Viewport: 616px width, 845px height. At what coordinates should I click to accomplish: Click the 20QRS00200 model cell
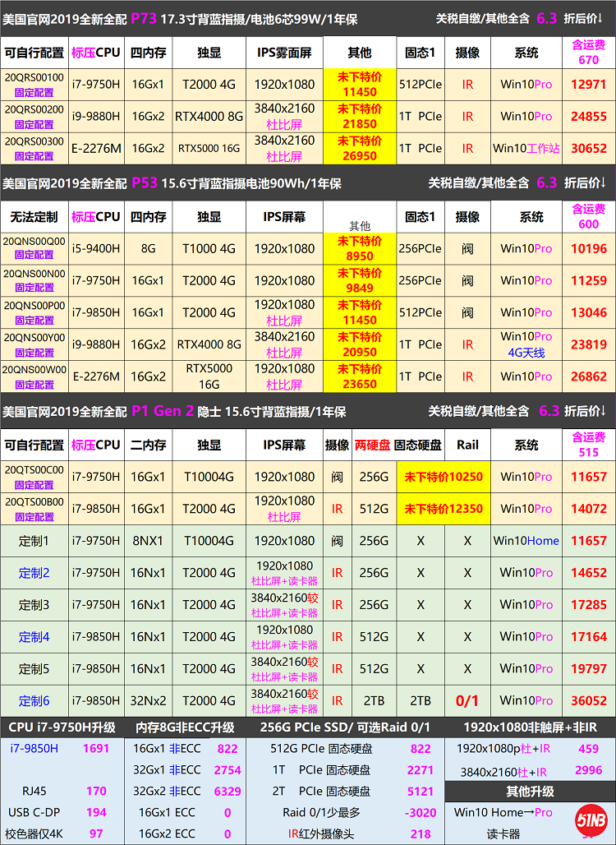[34, 117]
